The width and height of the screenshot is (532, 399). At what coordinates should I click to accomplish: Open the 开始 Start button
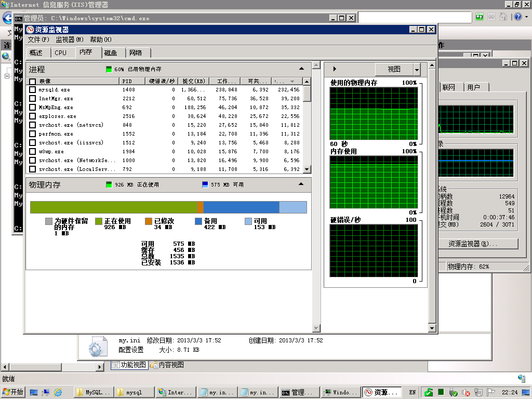pyautogui.click(x=13, y=392)
